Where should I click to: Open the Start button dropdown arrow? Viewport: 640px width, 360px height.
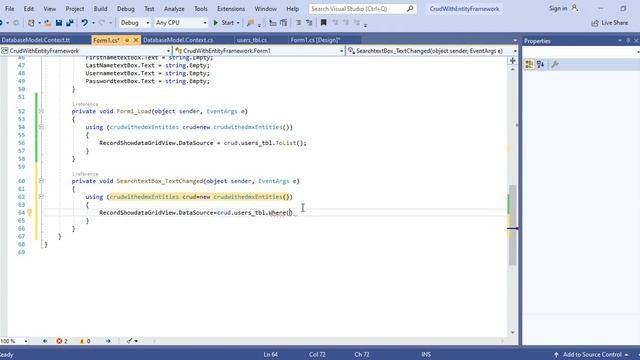tap(238, 23)
